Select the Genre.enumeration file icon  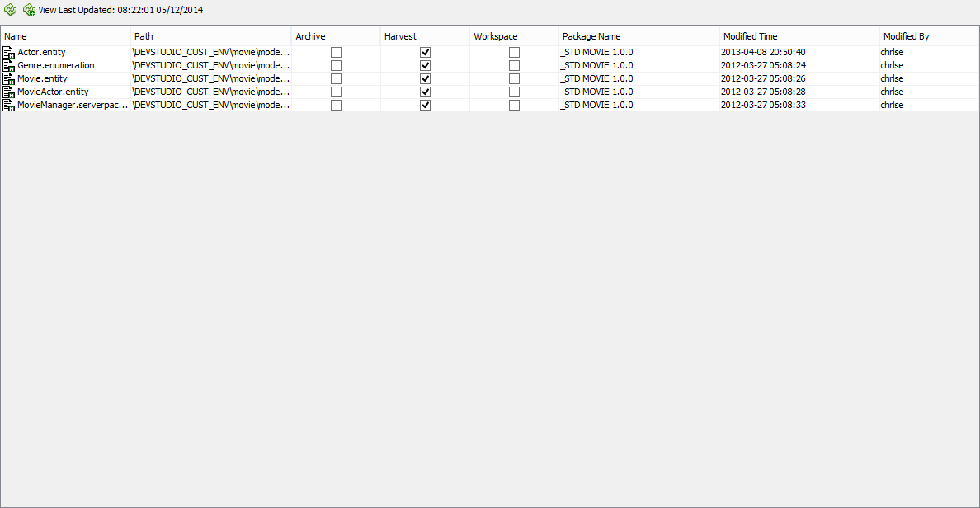click(x=9, y=66)
